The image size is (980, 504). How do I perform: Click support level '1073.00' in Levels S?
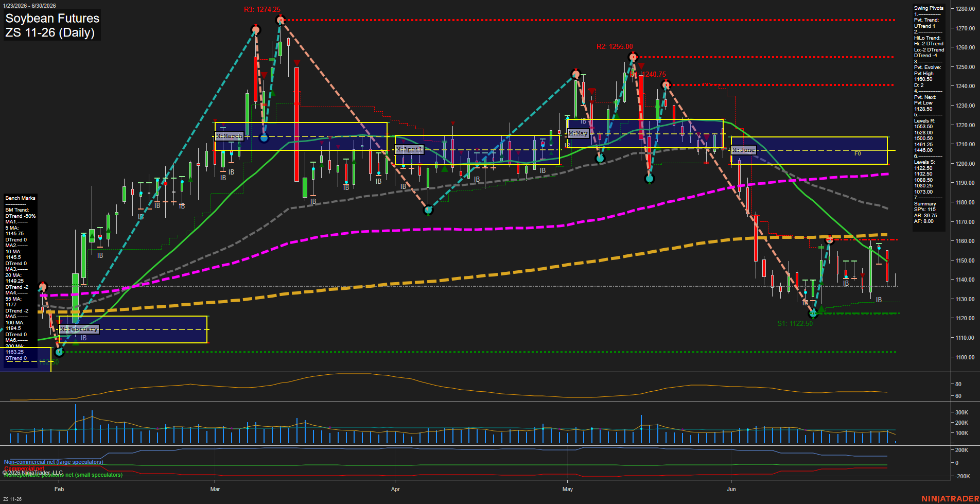pos(923,192)
